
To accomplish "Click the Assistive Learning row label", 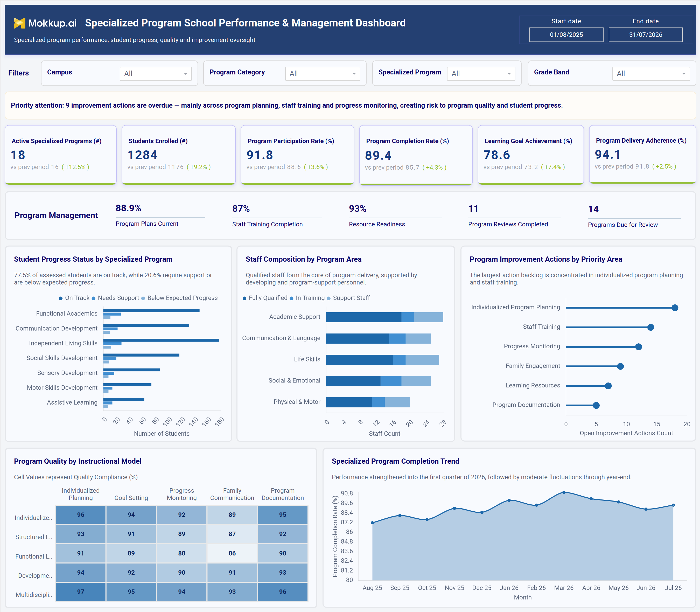I will 72,403.
